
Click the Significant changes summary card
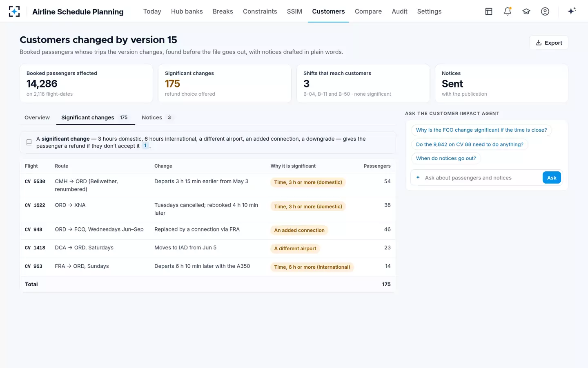click(x=225, y=83)
